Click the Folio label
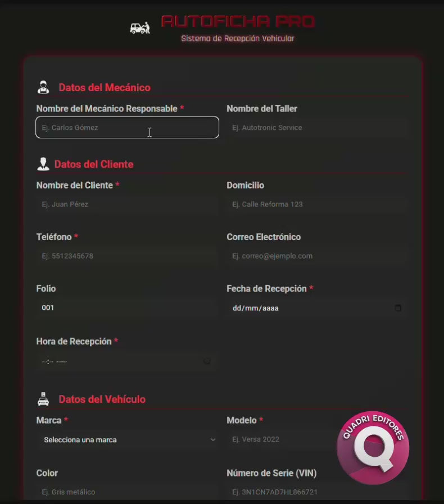Screen dimensions: 444x504 click(46, 289)
